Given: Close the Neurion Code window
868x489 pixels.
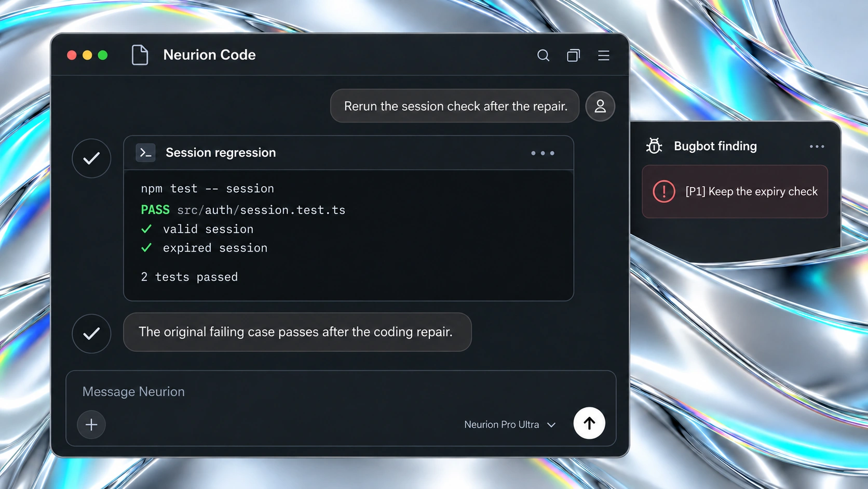Looking at the screenshot, I should 72,55.
